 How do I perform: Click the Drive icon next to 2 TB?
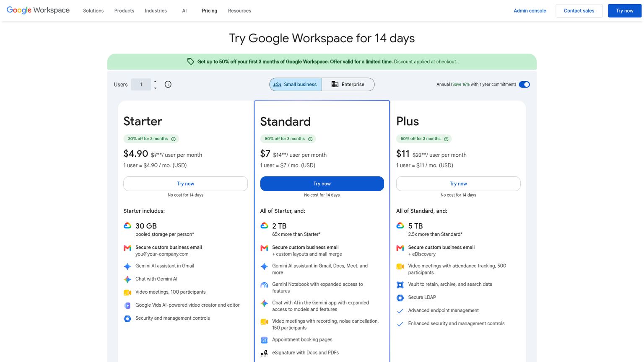coord(264,226)
